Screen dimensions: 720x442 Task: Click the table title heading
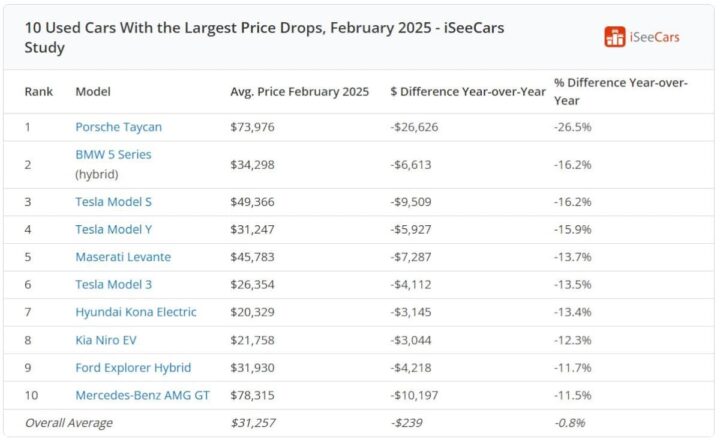pyautogui.click(x=264, y=37)
